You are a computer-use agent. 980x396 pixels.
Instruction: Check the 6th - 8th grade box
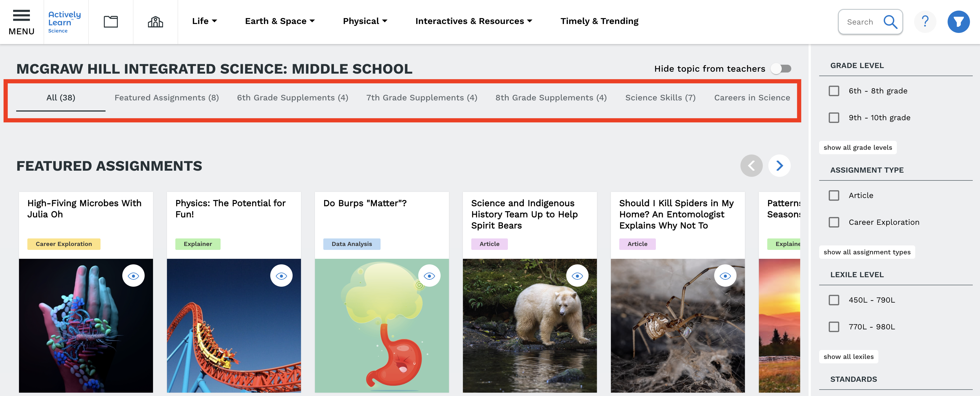coord(834,91)
